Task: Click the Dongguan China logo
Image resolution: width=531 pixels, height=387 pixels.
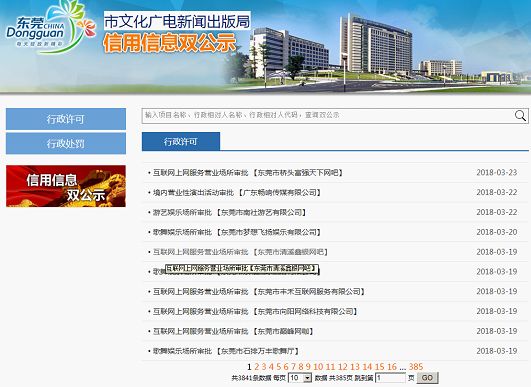Action: click(51, 27)
